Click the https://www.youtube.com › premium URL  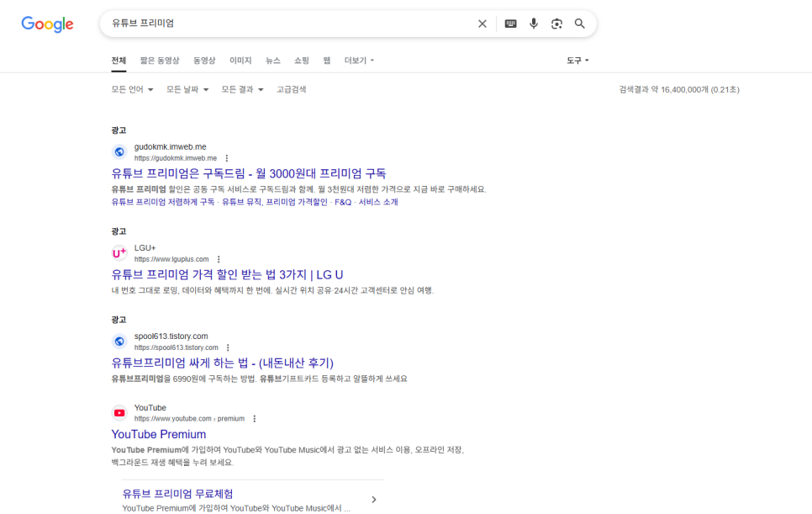(x=189, y=419)
